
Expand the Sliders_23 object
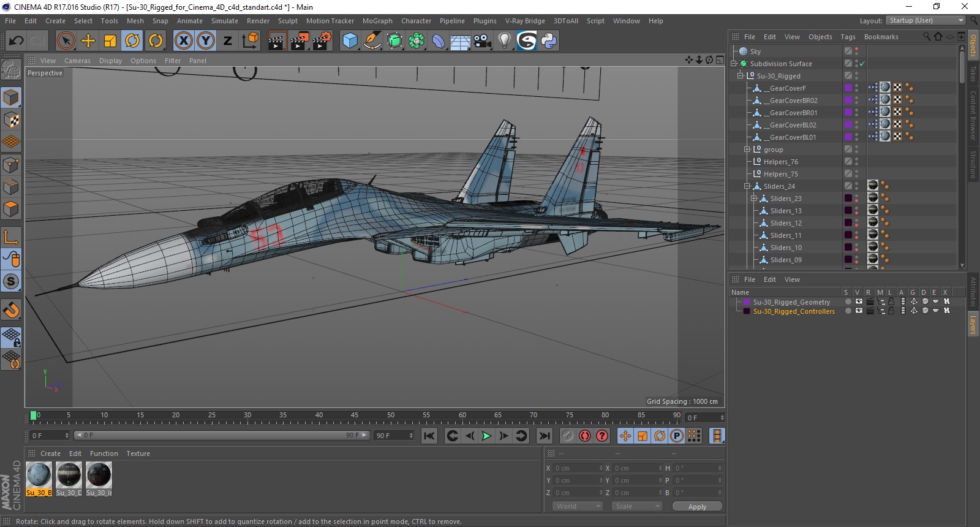(754, 199)
